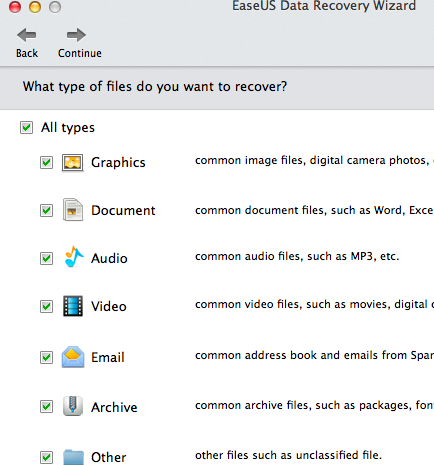
Task: Click 'common address book and emails' text
Action: tap(314, 355)
